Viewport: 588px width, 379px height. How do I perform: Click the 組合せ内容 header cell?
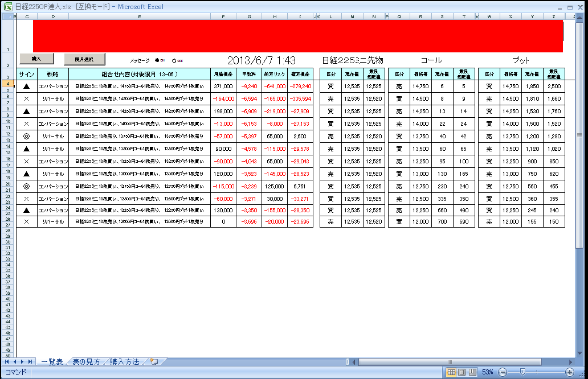tap(140, 74)
